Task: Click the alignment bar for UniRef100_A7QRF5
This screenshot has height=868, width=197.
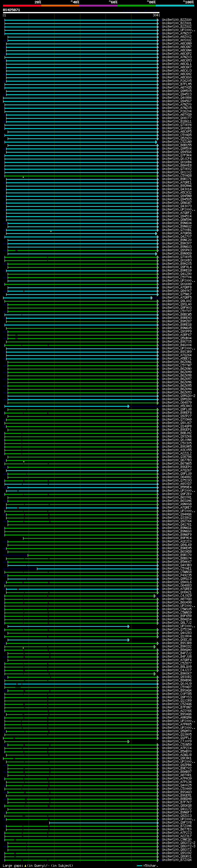Action: tap(78, 297)
